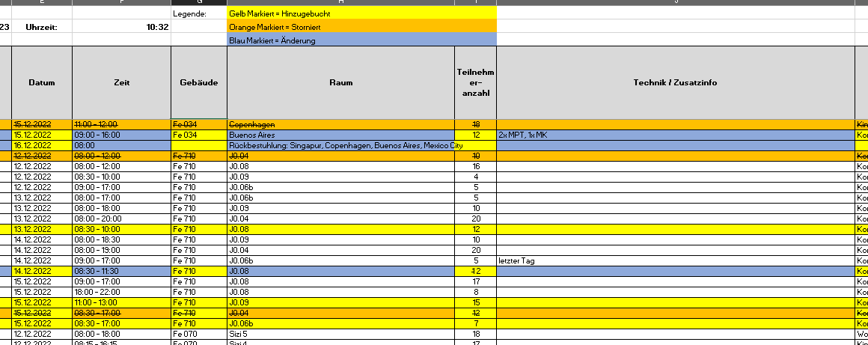Viewport: 868px width, 345px height.
Task: Click "J0.09" in the 11:00 - 13:00 row
Action: tap(340, 303)
